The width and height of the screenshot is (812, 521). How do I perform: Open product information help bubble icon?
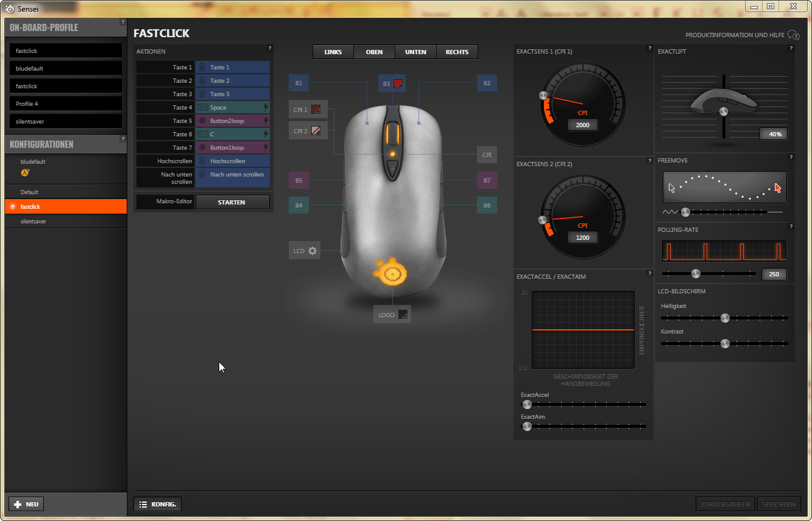click(x=793, y=35)
